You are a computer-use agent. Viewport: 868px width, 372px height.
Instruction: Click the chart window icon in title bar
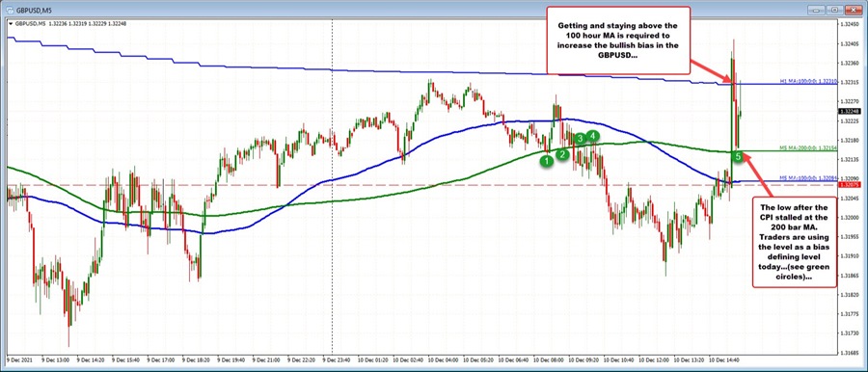pos(10,10)
